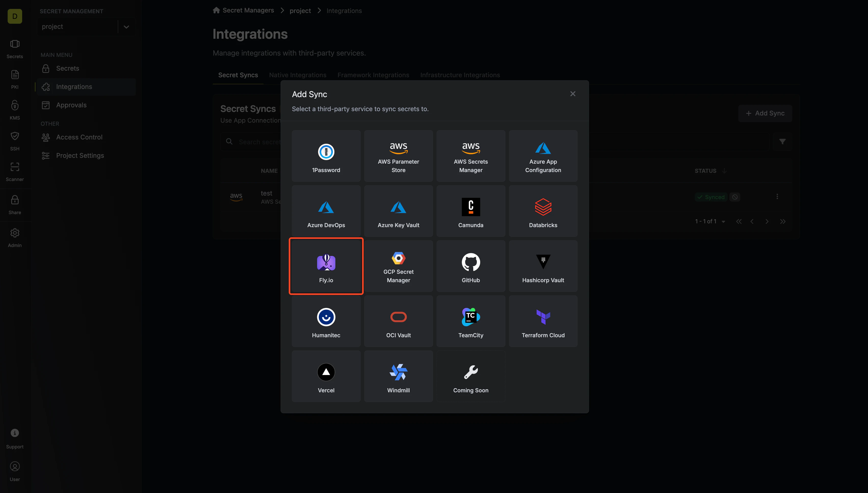The width and height of the screenshot is (868, 493).
Task: Open the test row options menu
Action: [777, 196]
